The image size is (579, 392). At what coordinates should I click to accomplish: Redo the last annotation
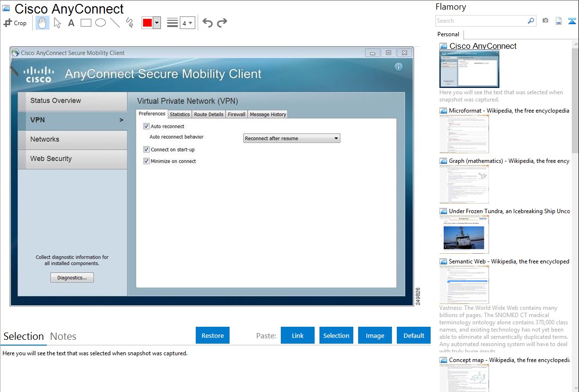coord(222,23)
